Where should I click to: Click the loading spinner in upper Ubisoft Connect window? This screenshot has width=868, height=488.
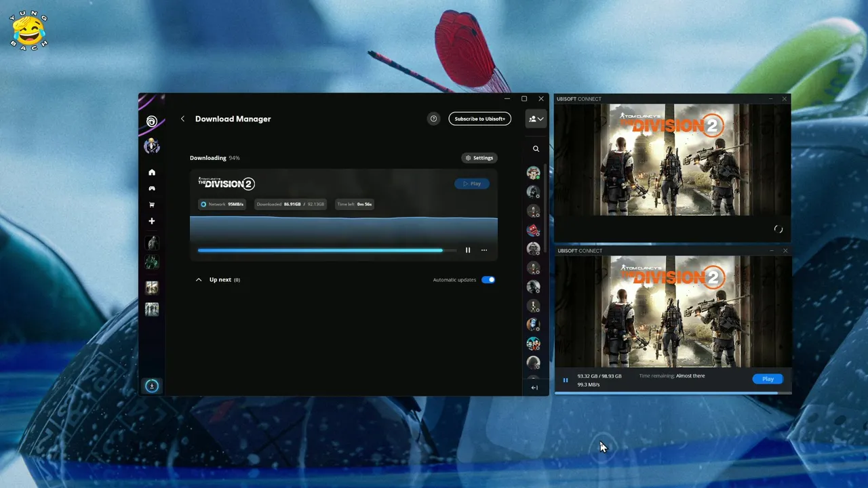click(x=778, y=229)
